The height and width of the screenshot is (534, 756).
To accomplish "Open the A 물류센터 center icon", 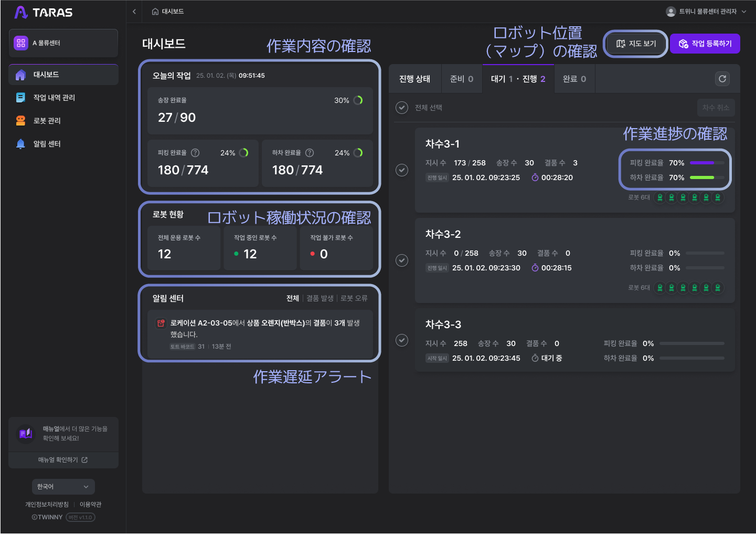I will [x=21, y=43].
